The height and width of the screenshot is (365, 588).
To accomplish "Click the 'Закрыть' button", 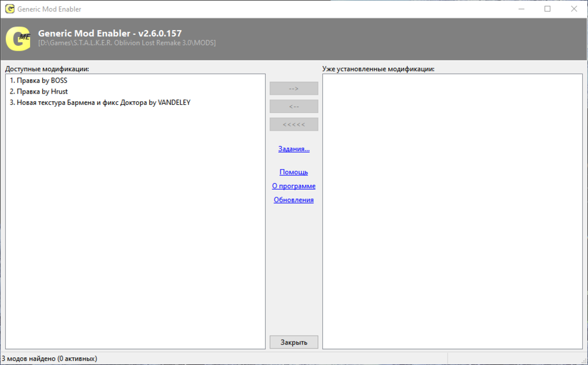I will [293, 342].
